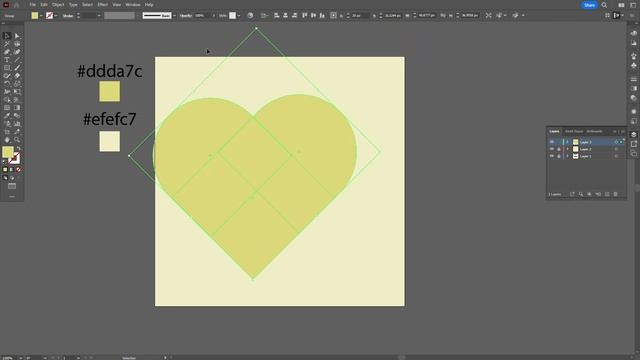Image resolution: width=640 pixels, height=360 pixels.
Task: Click the search magnifier icon
Action: pos(604,5)
